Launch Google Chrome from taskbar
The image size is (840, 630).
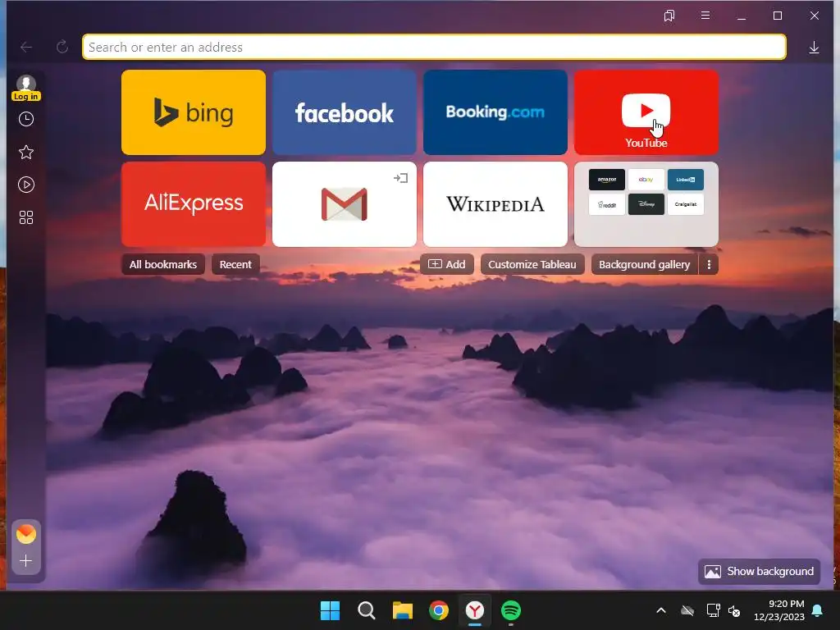click(439, 610)
